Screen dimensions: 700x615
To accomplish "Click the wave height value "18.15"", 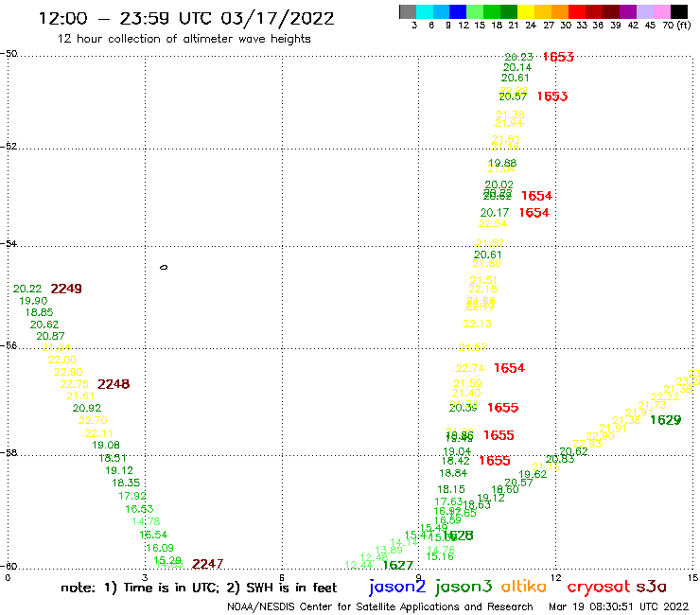I will coord(451,489).
